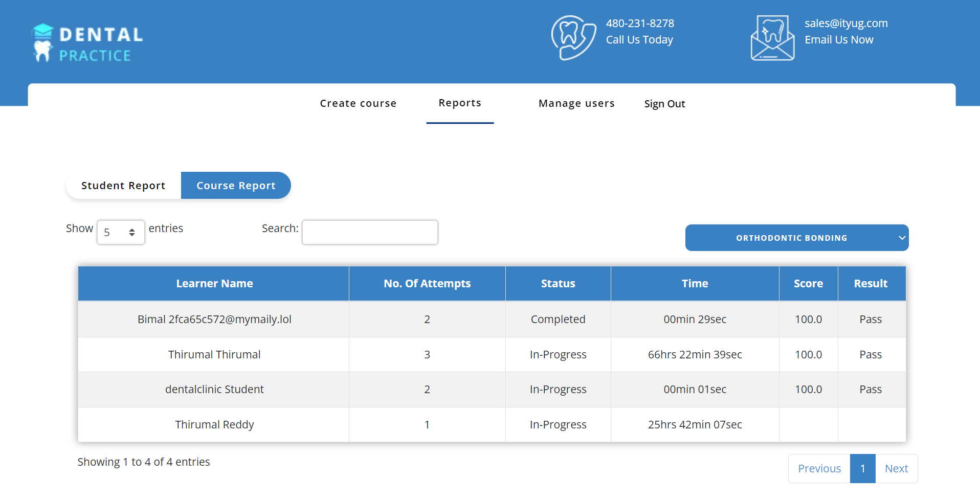Focus the Search input field
The height and width of the screenshot is (501, 980).
(370, 232)
